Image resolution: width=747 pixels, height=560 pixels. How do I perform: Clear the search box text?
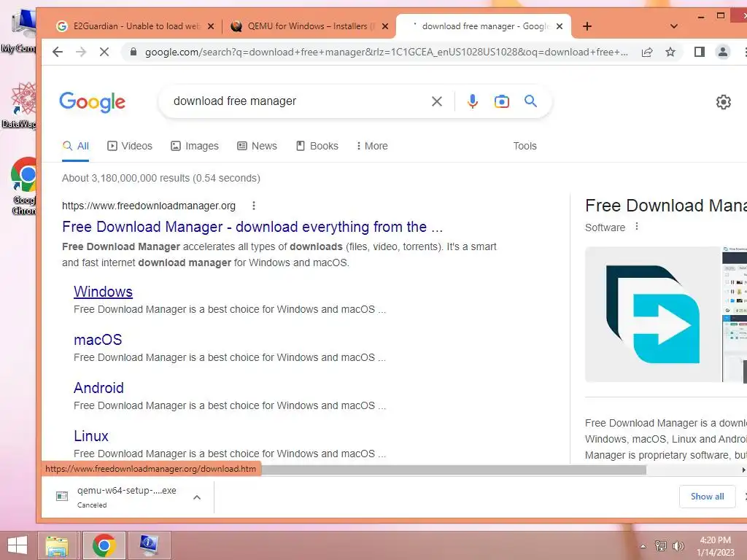(437, 101)
